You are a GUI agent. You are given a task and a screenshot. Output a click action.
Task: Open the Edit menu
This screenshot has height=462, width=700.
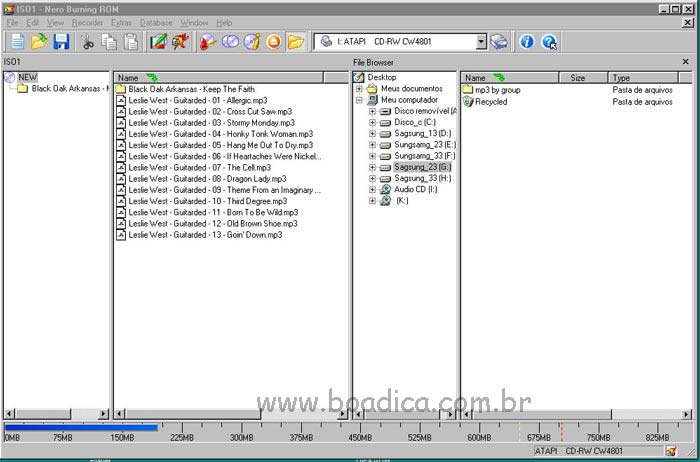pyautogui.click(x=32, y=23)
